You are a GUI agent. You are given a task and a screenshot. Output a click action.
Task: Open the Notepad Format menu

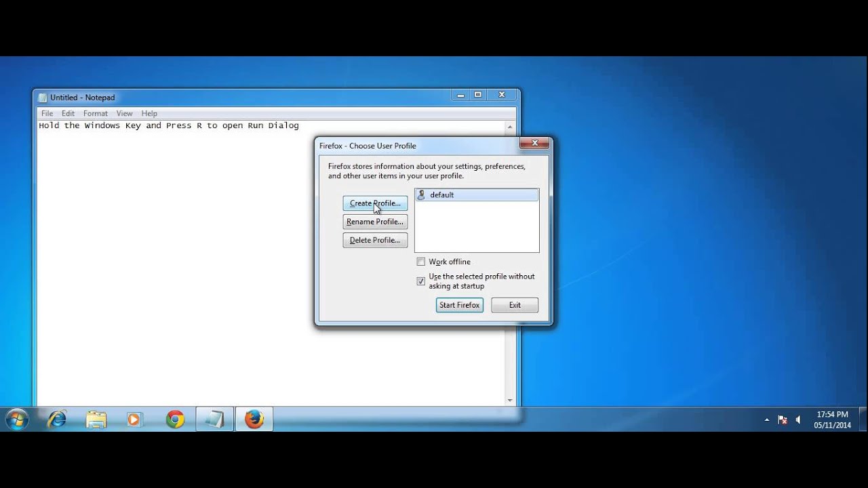[96, 113]
